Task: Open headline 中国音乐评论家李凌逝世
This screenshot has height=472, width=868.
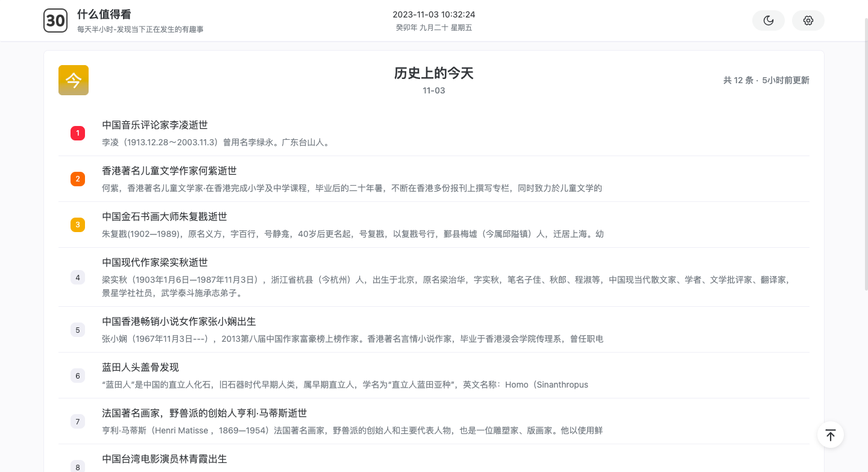Action: point(154,125)
